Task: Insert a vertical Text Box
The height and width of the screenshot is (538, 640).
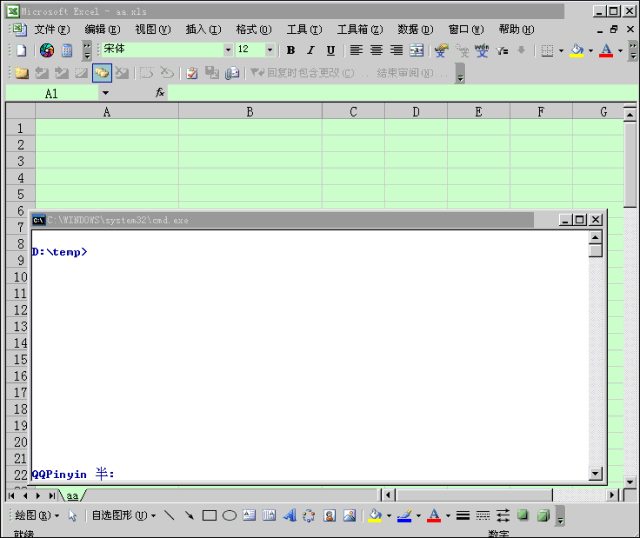Action: [269, 516]
